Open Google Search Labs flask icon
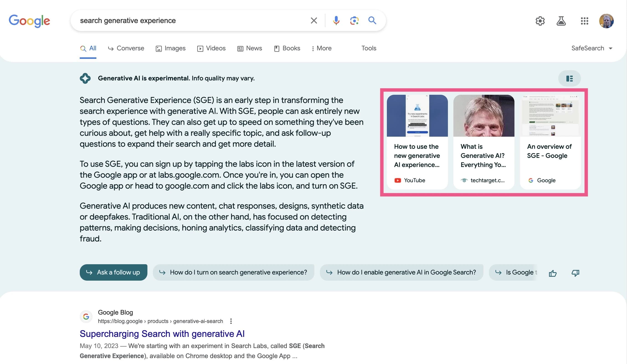627x364 pixels. coord(561,21)
